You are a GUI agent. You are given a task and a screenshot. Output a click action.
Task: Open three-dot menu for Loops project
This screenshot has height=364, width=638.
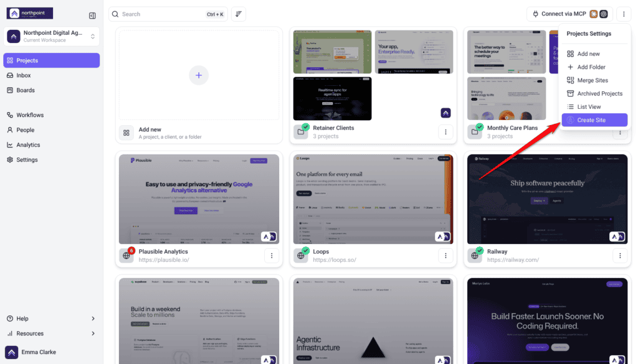(x=445, y=256)
